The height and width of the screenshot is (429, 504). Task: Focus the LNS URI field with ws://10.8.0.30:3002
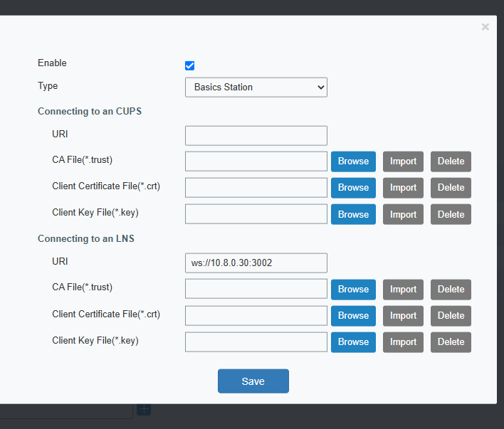[256, 263]
